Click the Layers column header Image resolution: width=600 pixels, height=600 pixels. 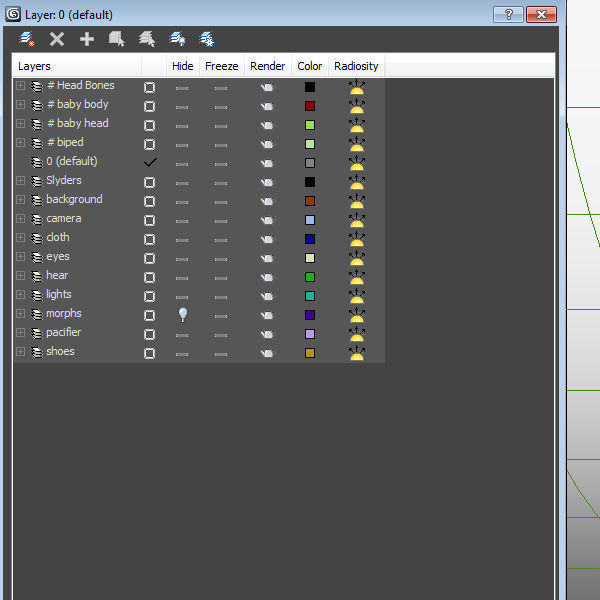coord(77,66)
